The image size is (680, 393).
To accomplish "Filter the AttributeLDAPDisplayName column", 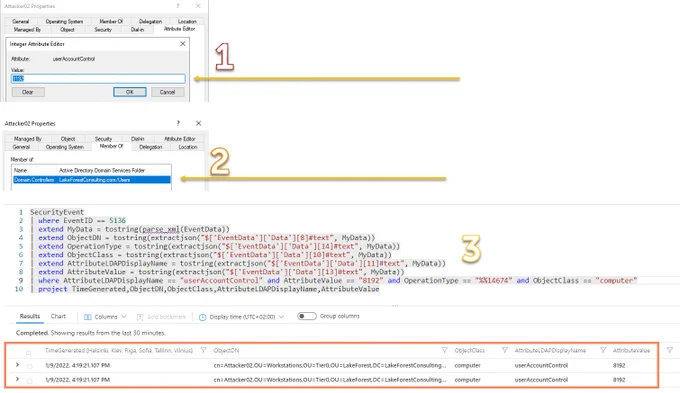I will 602,350.
